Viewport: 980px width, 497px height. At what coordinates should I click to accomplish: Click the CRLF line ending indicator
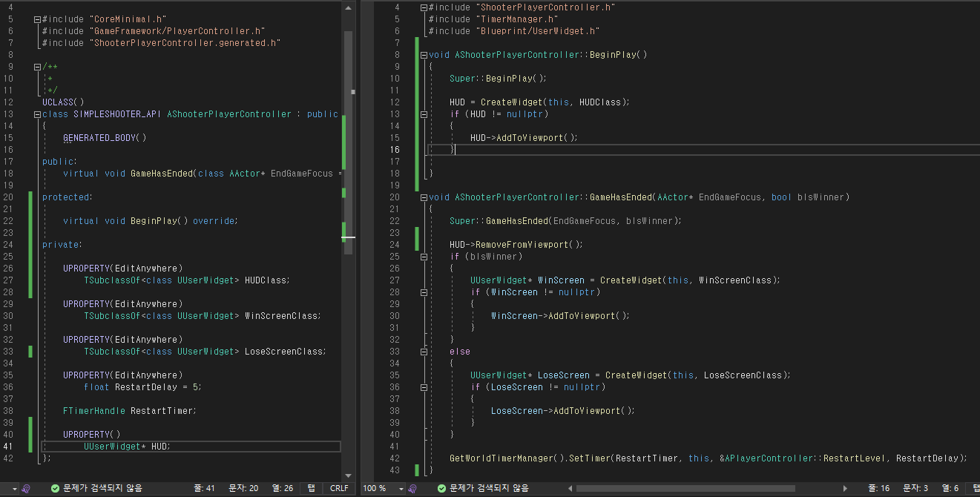click(339, 488)
